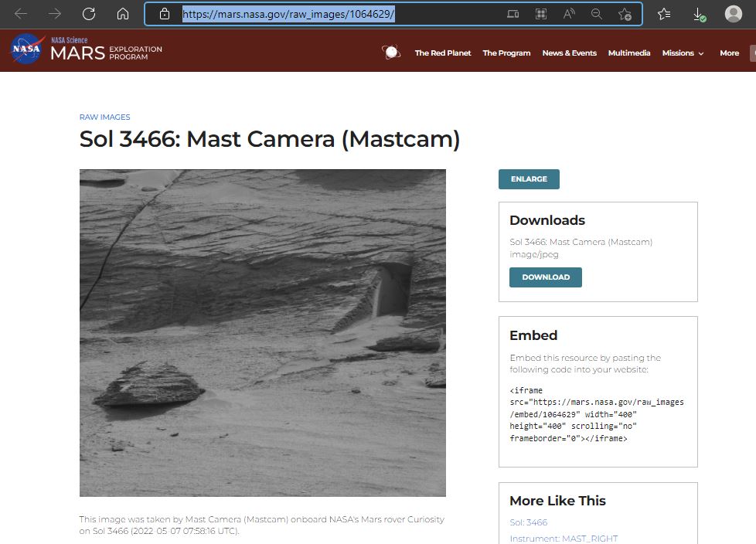756x544 pixels.
Task: Click the zoom out magnifier icon
Action: click(x=597, y=14)
